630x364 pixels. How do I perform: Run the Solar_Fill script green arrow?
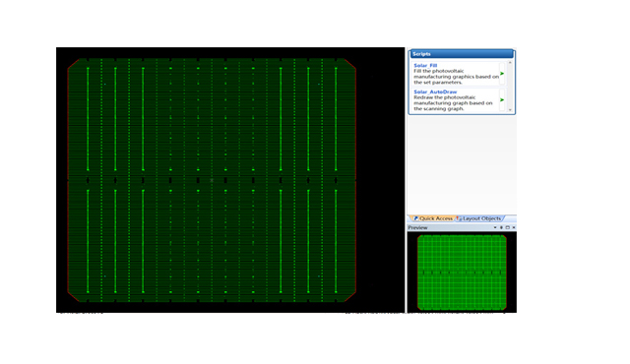(x=502, y=74)
